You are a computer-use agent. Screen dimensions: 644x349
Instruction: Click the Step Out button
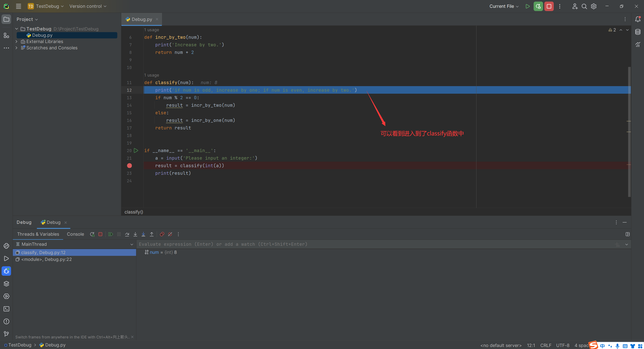[x=152, y=234]
